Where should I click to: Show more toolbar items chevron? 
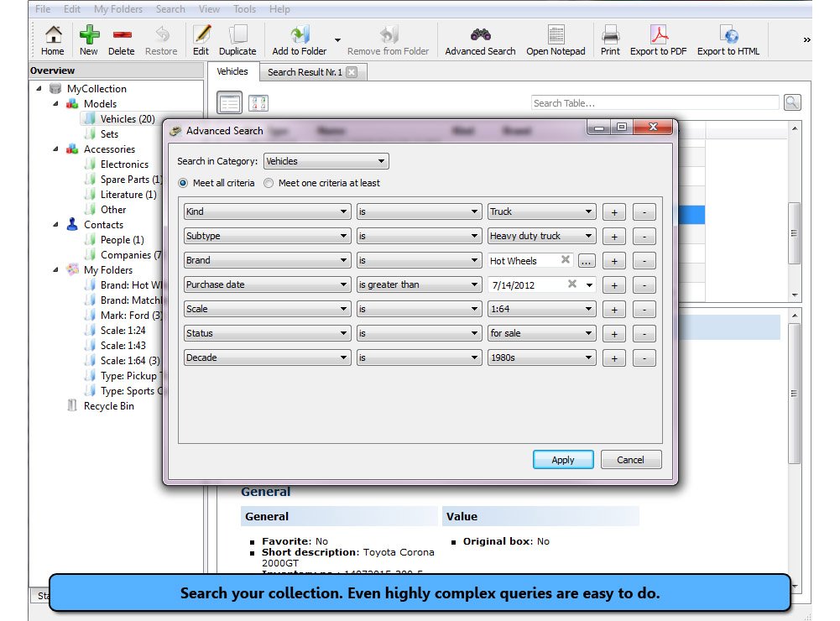806,39
